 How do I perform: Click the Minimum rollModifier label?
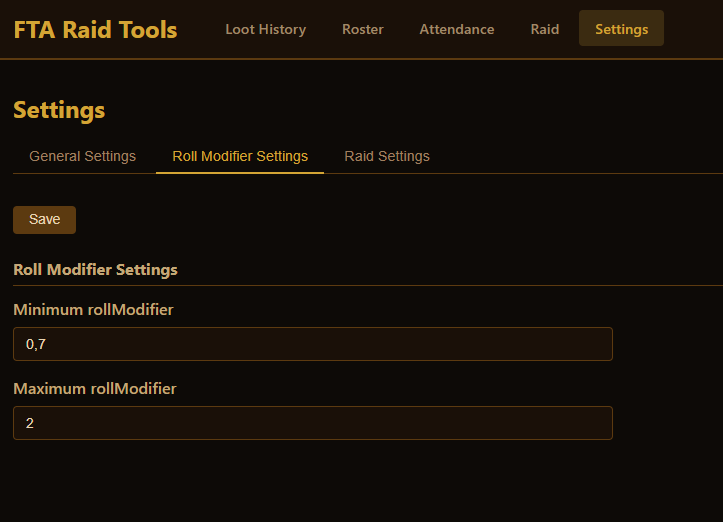tap(94, 309)
